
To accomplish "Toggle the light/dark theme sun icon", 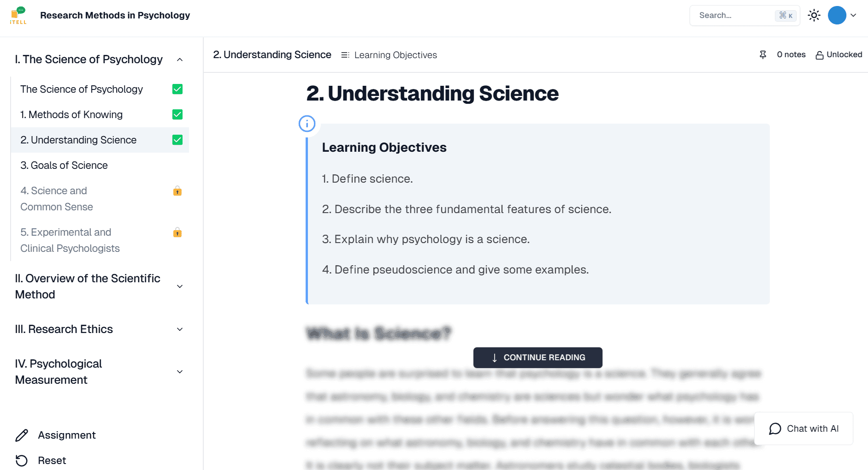I will point(814,15).
